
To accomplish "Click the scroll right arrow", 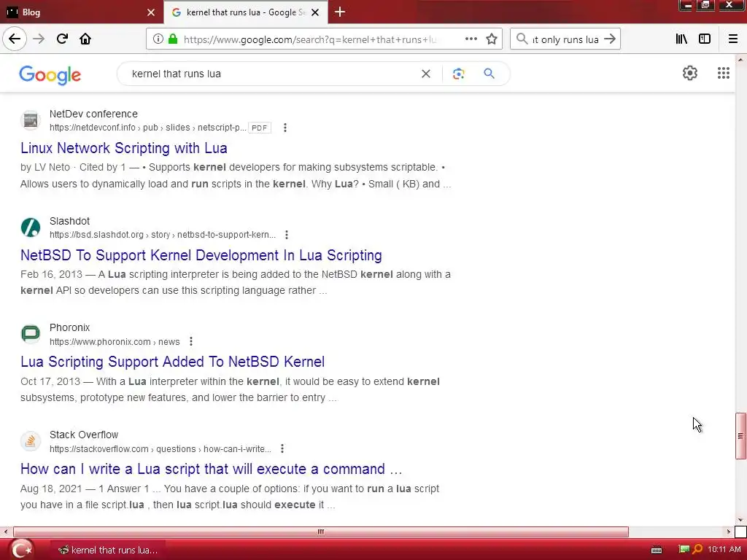I will (x=729, y=532).
